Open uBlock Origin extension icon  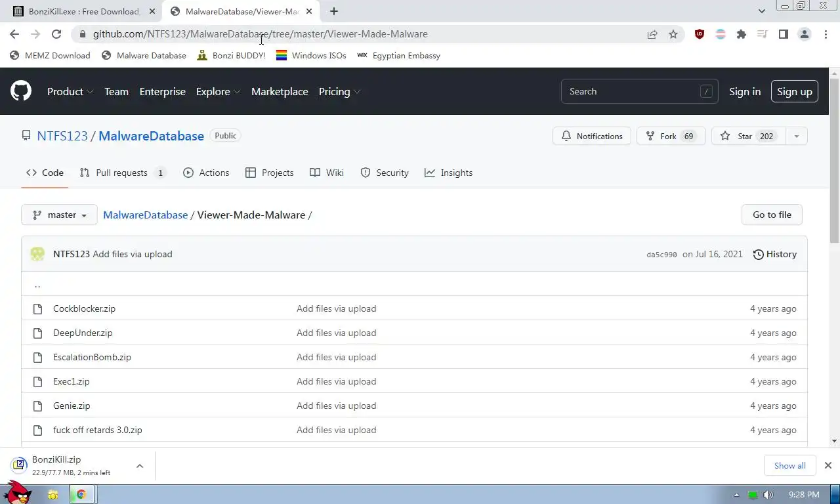(700, 34)
